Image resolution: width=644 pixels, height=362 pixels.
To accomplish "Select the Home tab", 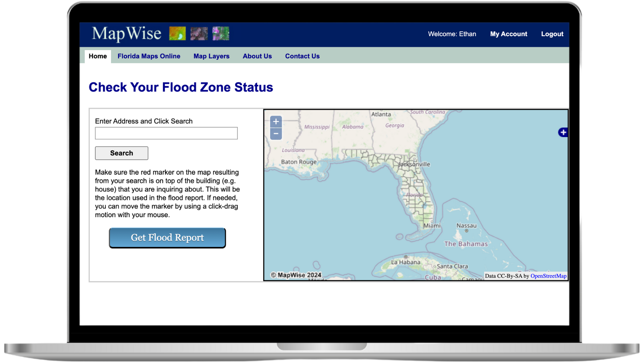I will (x=97, y=56).
